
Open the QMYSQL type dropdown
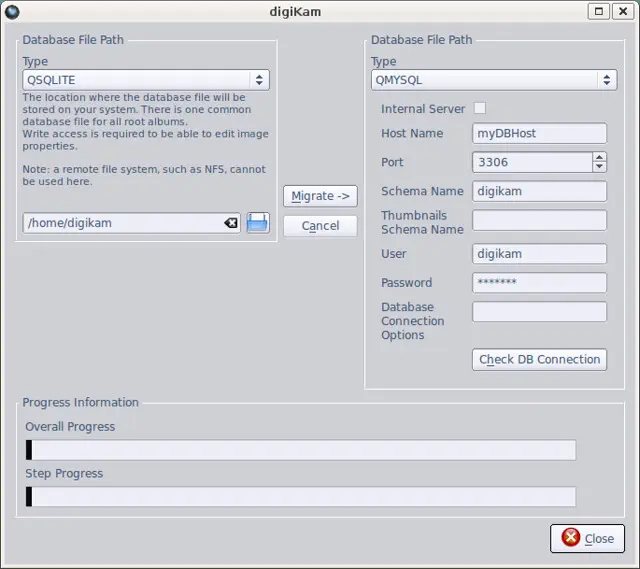pos(493,80)
